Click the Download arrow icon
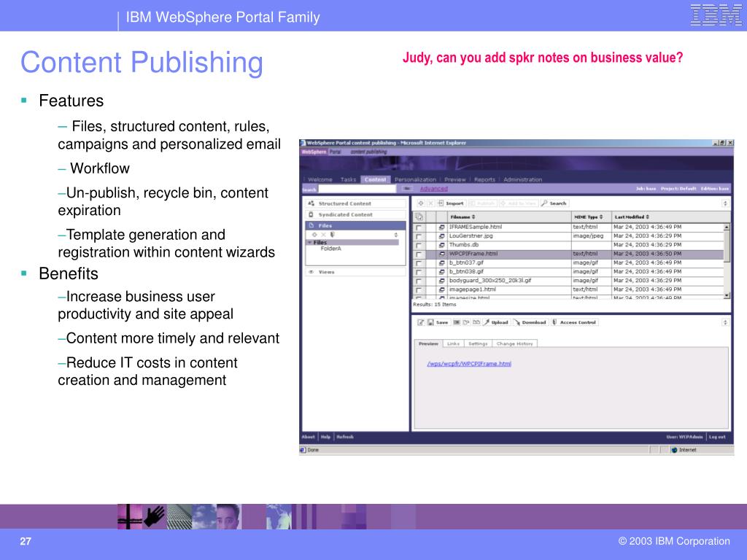Viewport: 747px width, 560px height. tap(517, 322)
